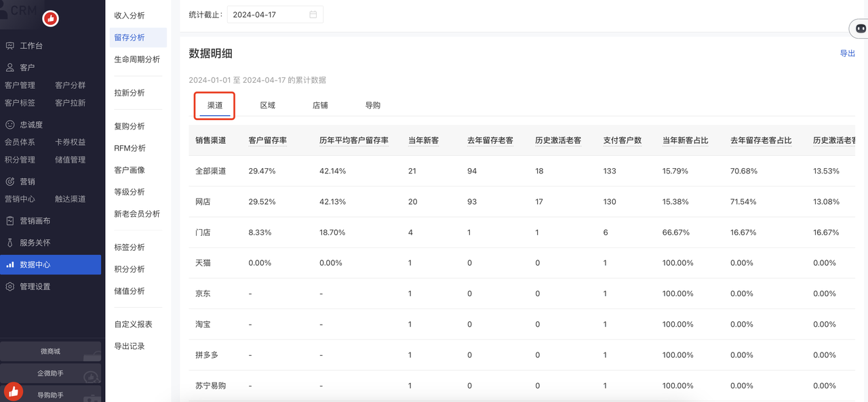
Task: Go to the 积分分析 page
Action: coord(130,269)
